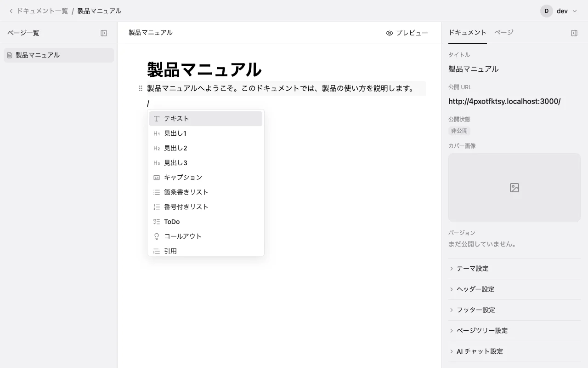
Task: Select 見出し2 from the slash menu
Action: click(206, 148)
